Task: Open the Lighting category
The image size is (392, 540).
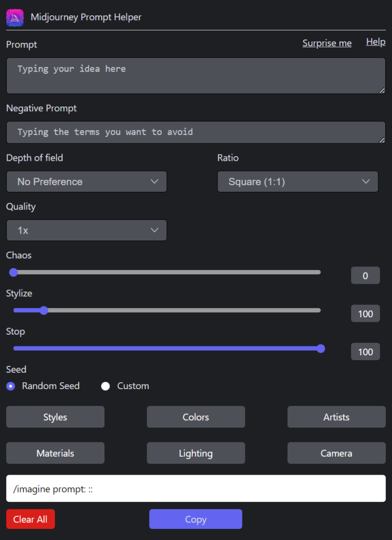Action: click(x=196, y=453)
